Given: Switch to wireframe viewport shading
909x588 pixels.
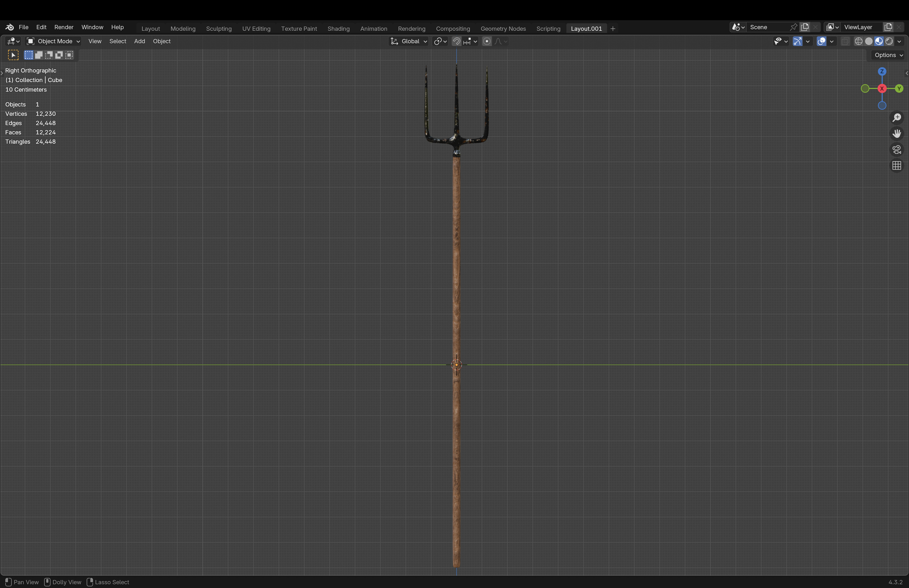Looking at the screenshot, I should [x=858, y=41].
